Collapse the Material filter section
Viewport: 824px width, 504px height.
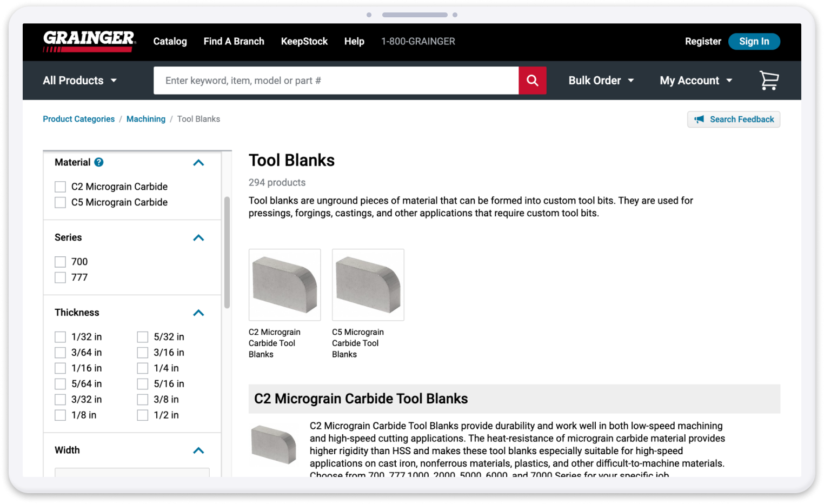click(x=198, y=163)
